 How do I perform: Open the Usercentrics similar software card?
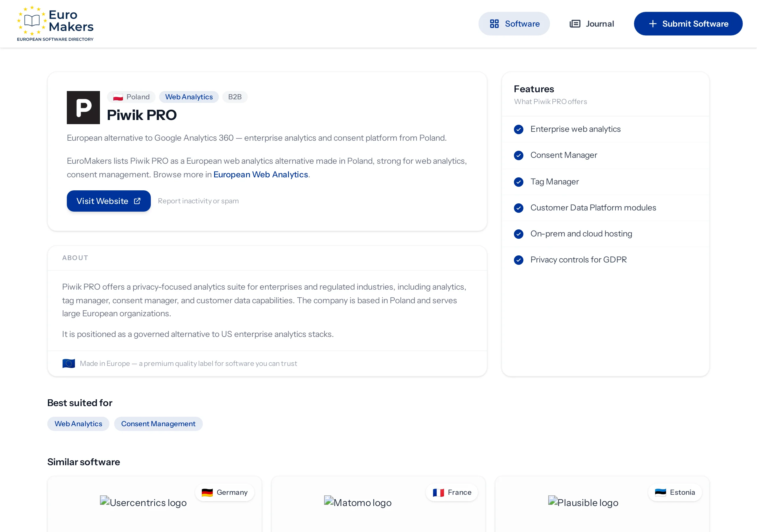pyautogui.click(x=155, y=504)
